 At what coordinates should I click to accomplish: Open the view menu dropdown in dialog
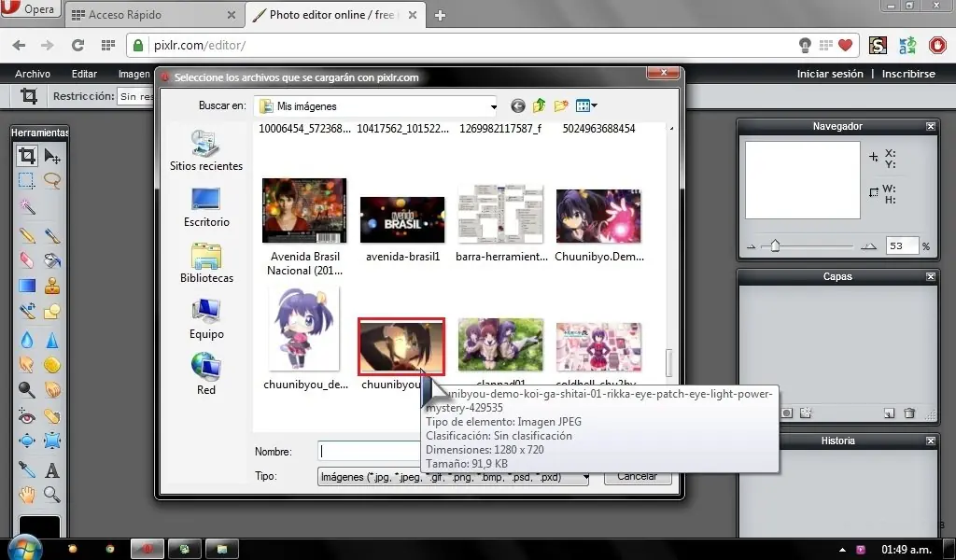586,106
